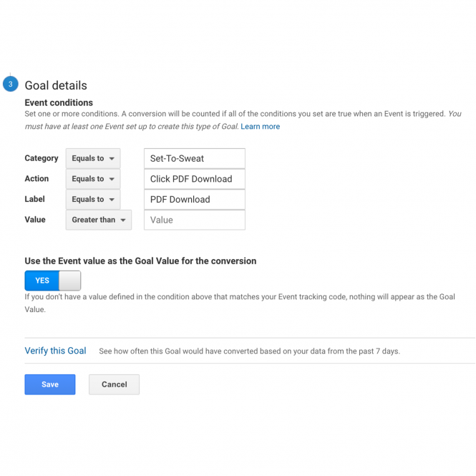
Task: Open the Category 'Equals to' dropdown
Action: (93, 158)
